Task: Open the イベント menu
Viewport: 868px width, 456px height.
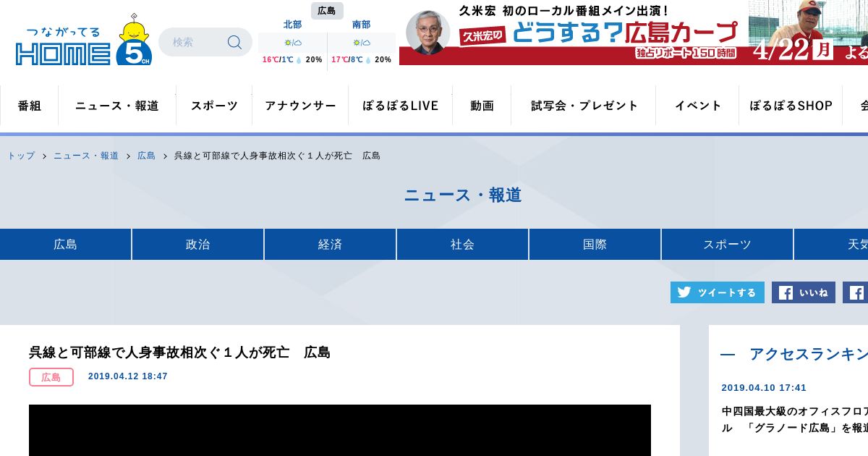Action: coord(697,106)
